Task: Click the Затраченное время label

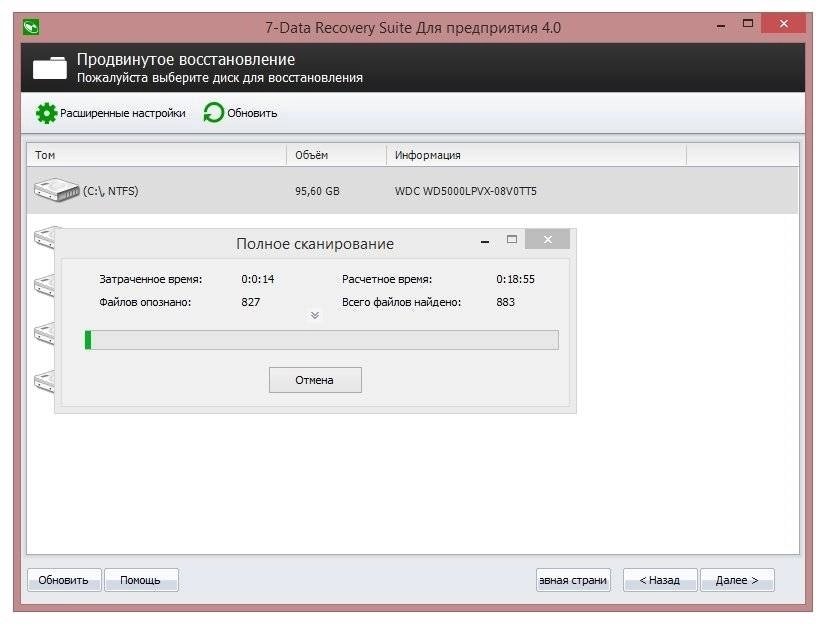Action: point(151,280)
